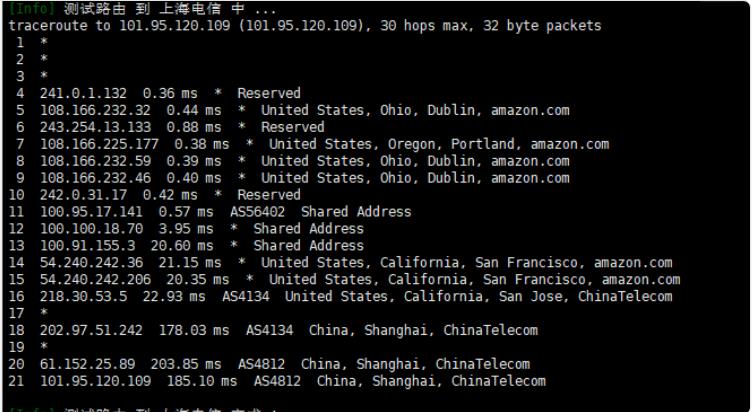The image size is (752, 412).
Task: Click the traceroute command header line
Action: click(x=305, y=26)
